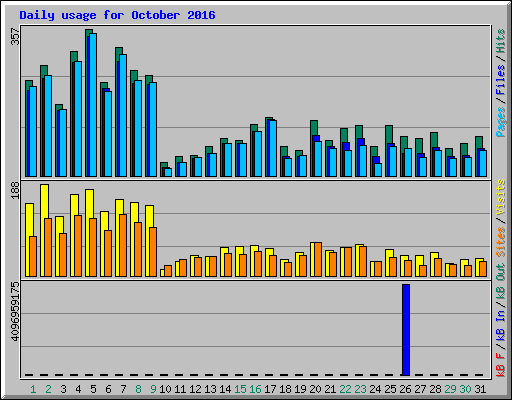Click day label 8 on x-axis
Screen dimensions: 512x400
[x=138, y=389]
